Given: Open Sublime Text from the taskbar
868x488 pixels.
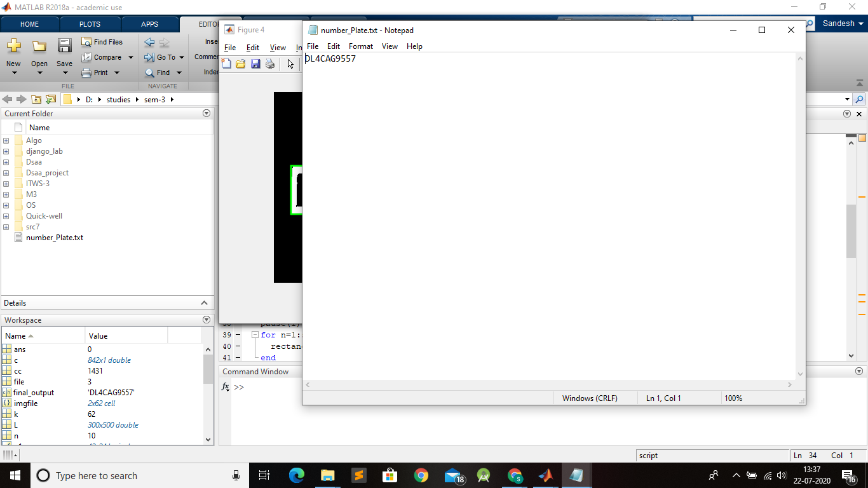Looking at the screenshot, I should pos(359,475).
